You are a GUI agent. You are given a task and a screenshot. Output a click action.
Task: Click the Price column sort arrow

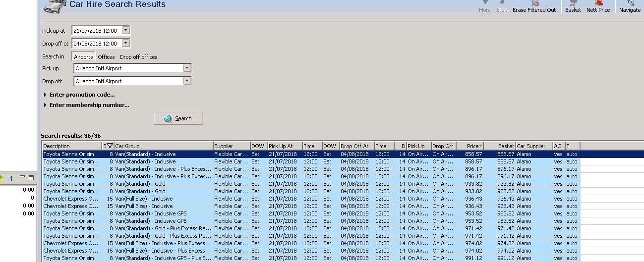coord(480,146)
